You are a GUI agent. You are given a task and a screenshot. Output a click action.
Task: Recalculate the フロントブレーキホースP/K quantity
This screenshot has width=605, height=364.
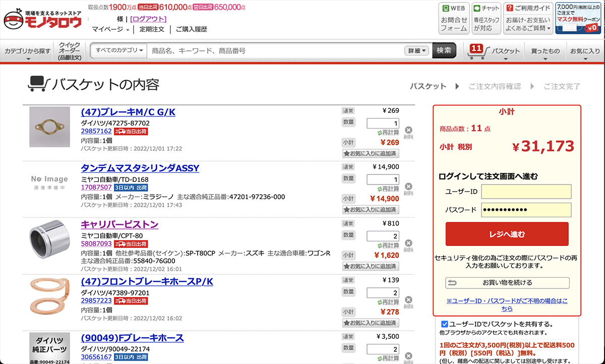point(388,302)
